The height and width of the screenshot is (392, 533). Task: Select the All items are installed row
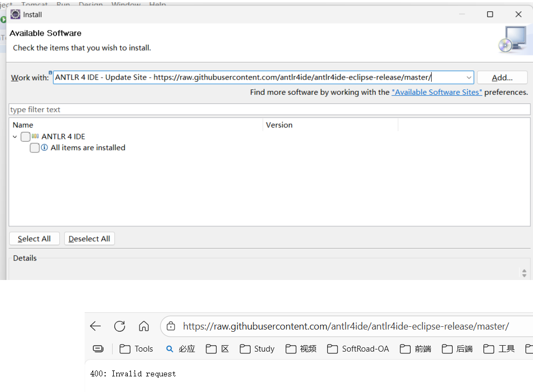(x=88, y=148)
